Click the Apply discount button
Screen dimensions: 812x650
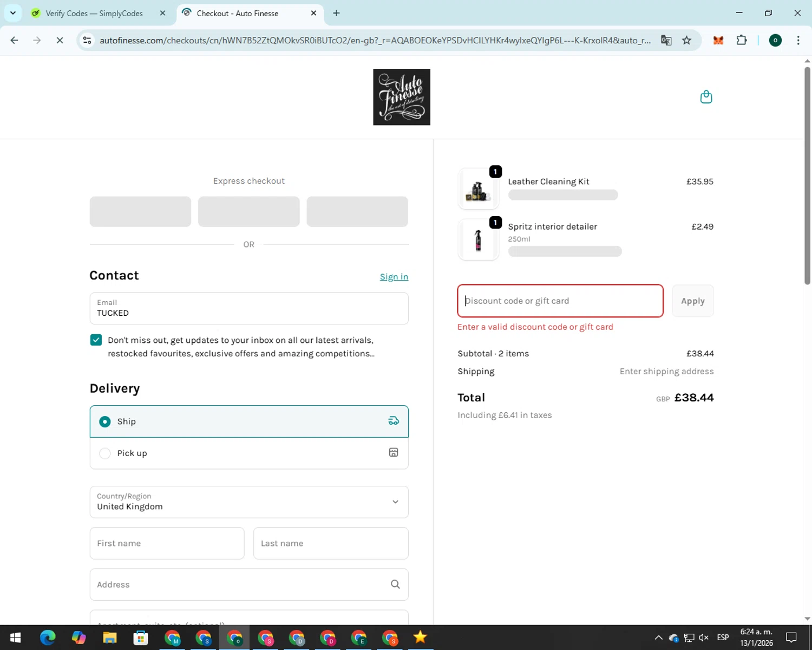pyautogui.click(x=693, y=301)
